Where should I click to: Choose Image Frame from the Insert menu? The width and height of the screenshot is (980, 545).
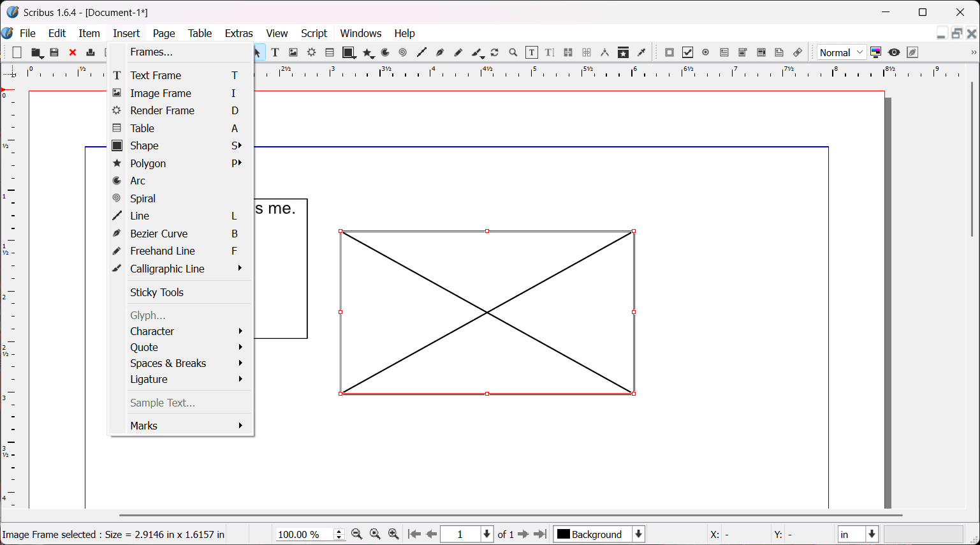coord(161,93)
